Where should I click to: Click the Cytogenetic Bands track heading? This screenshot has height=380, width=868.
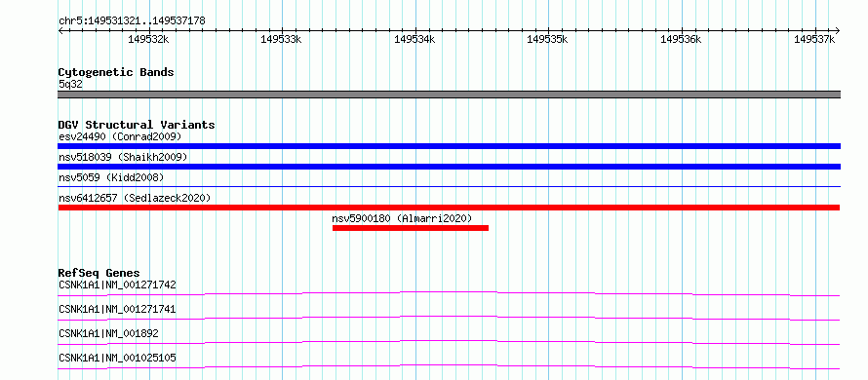click(116, 72)
